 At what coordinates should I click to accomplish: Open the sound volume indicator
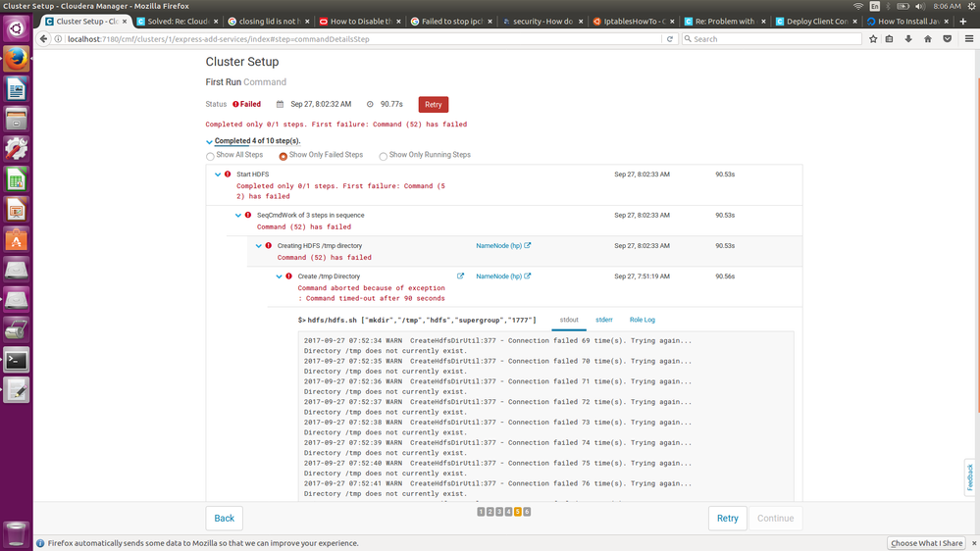(919, 6)
